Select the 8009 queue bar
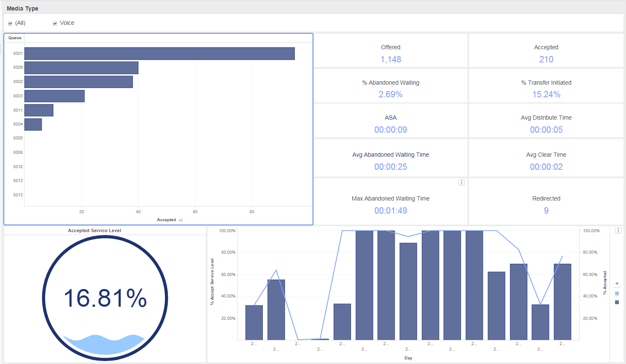Image resolution: width=626 pixels, height=364 pixels. click(81, 68)
